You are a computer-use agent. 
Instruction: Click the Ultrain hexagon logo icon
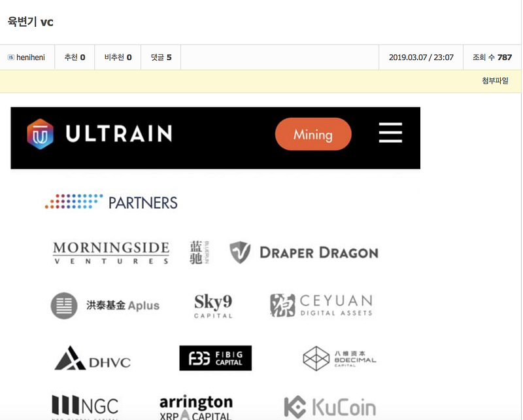41,134
